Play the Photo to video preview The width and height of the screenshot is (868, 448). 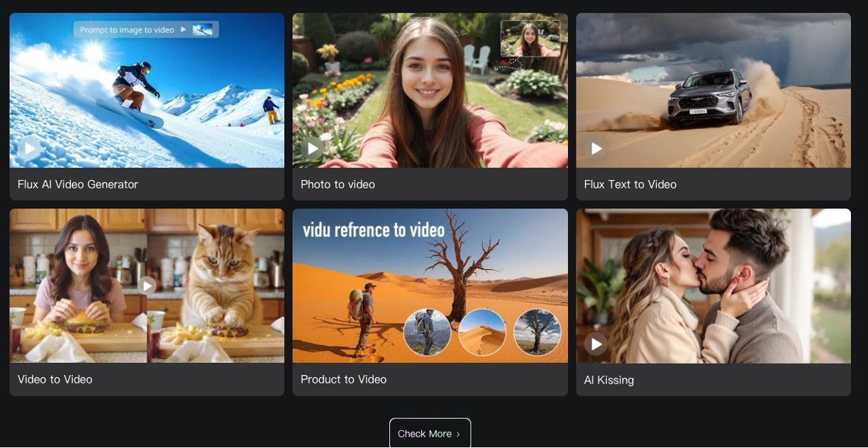(x=313, y=148)
